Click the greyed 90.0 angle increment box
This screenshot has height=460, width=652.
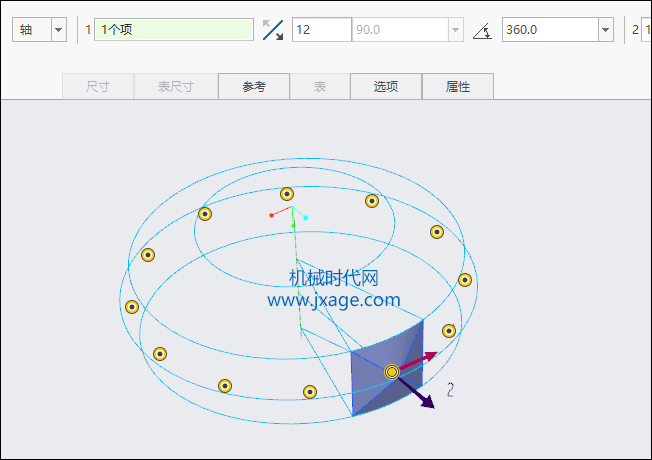pyautogui.click(x=400, y=30)
